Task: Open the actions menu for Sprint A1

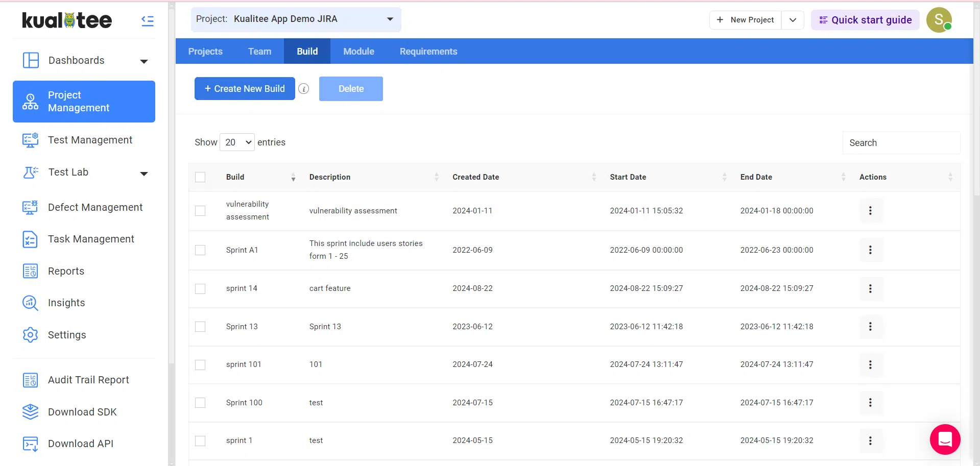Action: click(x=870, y=250)
